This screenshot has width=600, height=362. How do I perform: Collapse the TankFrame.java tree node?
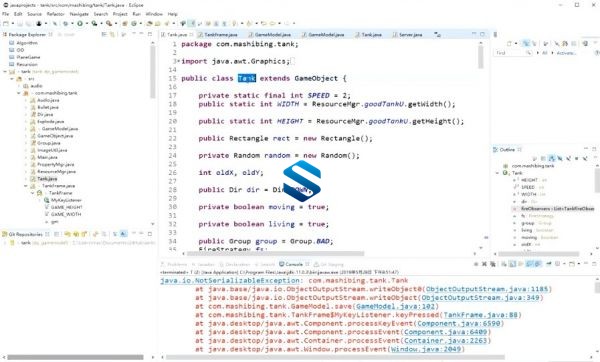(x=26, y=186)
